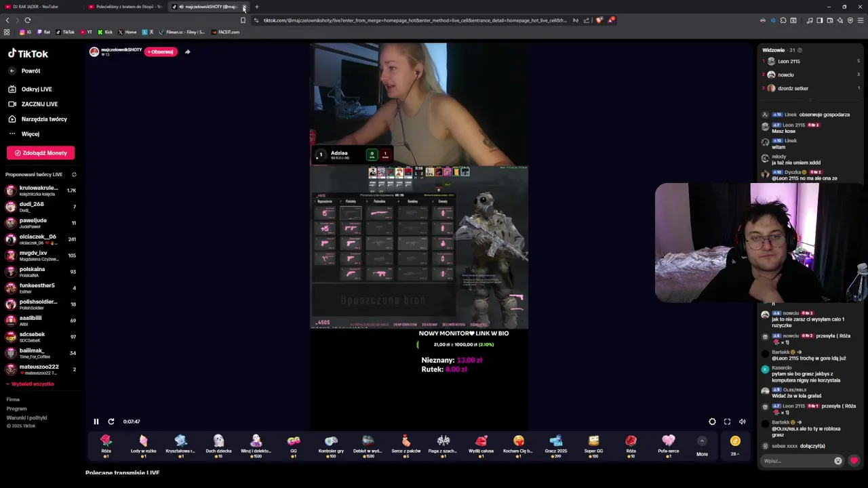Send the Kocham Cię gift
Viewport: 868px width, 488px height.
click(518, 446)
